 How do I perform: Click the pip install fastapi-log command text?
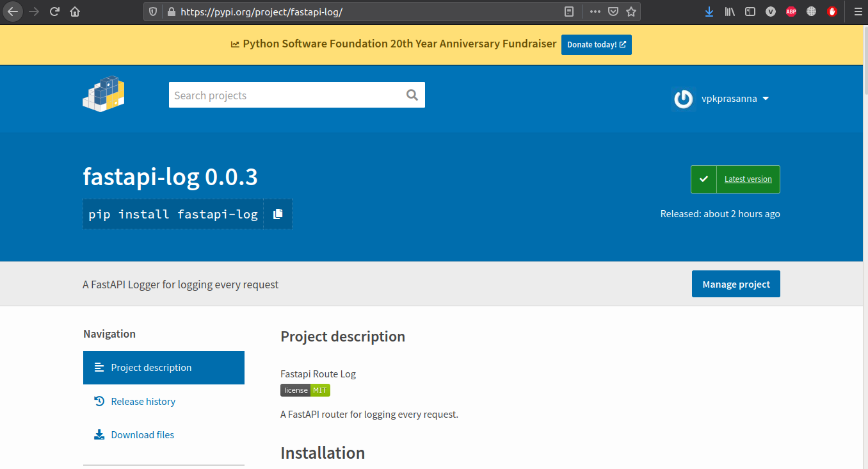coord(173,214)
